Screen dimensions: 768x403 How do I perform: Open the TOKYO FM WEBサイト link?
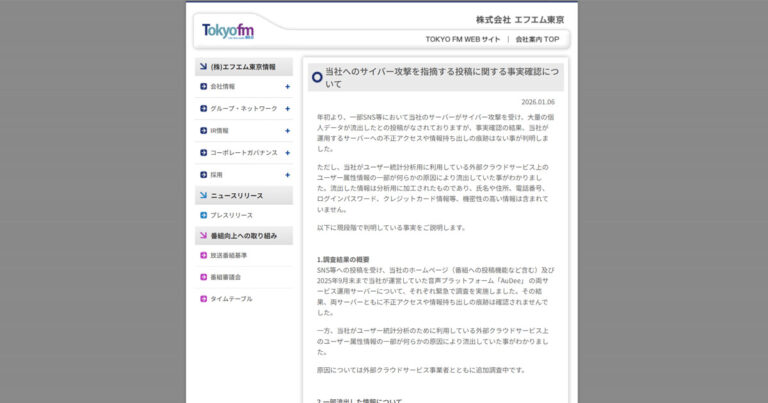click(463, 39)
